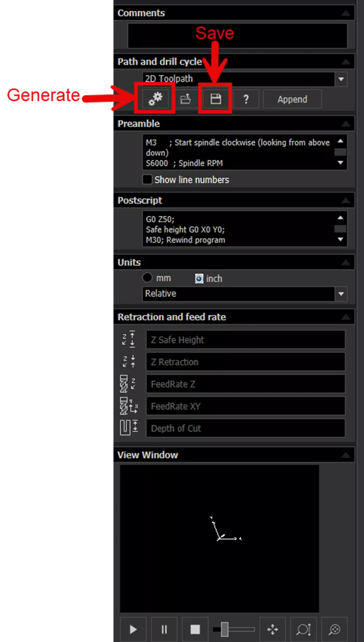Select the mm units radio button
364x642 pixels.
[x=147, y=278]
